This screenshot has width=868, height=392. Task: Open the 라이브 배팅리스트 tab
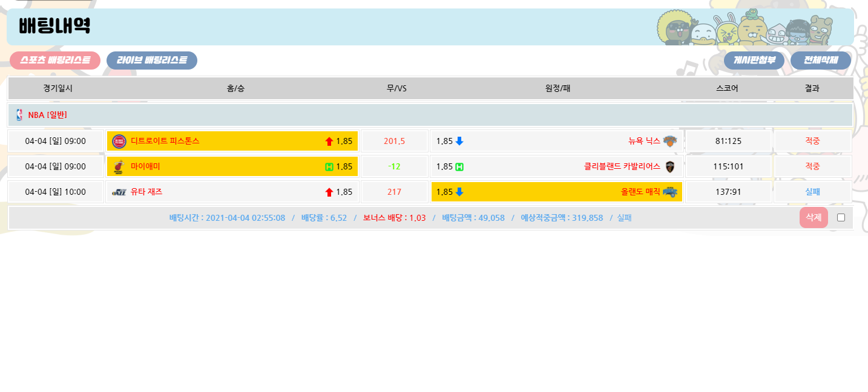tap(152, 60)
